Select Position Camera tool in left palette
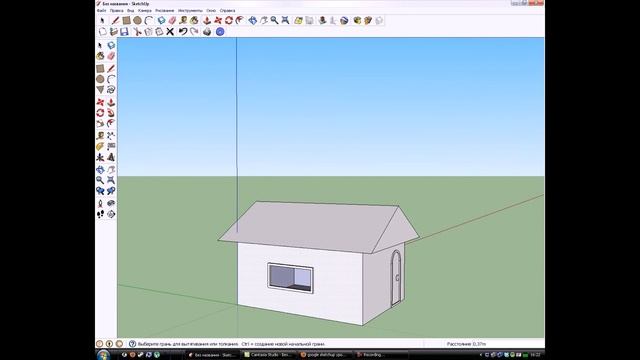 (100, 203)
